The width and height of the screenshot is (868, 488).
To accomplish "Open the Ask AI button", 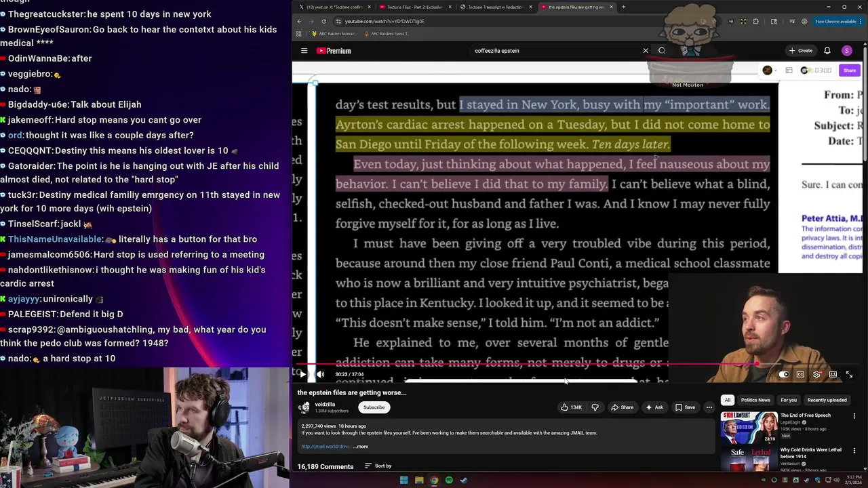I will [x=654, y=407].
